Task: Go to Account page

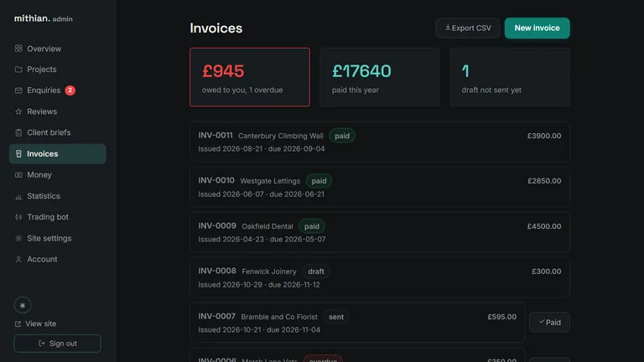Action: coord(58,260)
